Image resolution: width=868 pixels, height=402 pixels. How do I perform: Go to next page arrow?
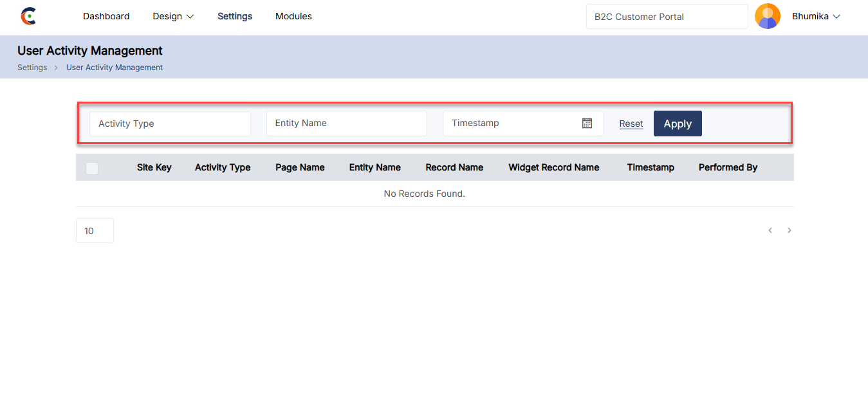[790, 230]
